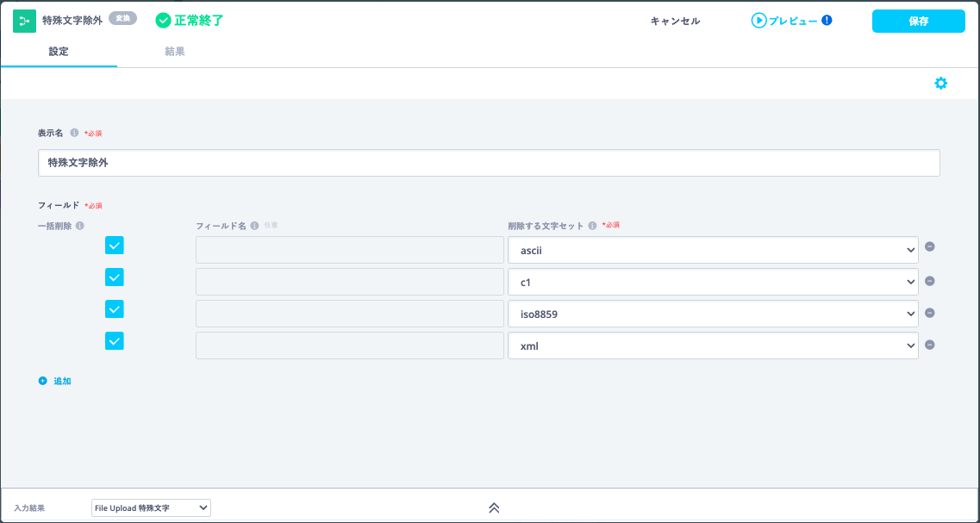Uncheck the bulk delete checkbox for ascii row
This screenshot has height=523, width=980.
(x=115, y=246)
